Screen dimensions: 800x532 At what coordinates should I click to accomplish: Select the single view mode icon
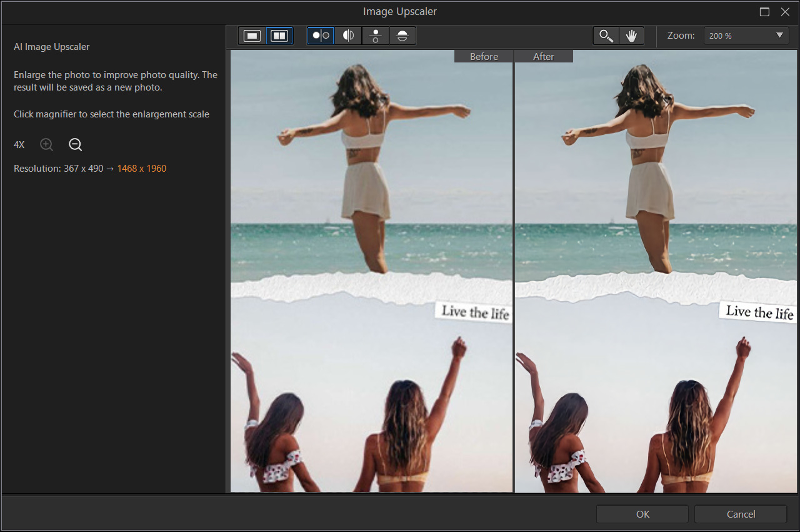(x=251, y=36)
